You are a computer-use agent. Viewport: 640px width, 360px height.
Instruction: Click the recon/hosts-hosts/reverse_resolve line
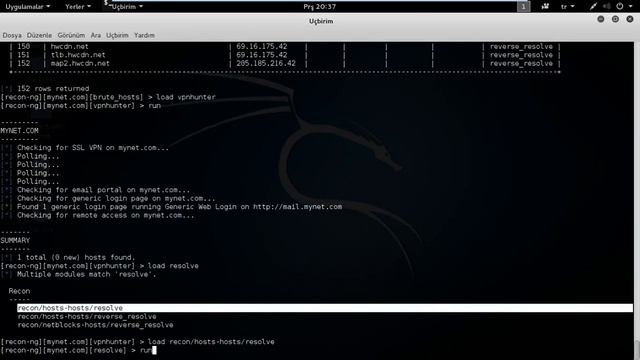[x=87, y=316]
